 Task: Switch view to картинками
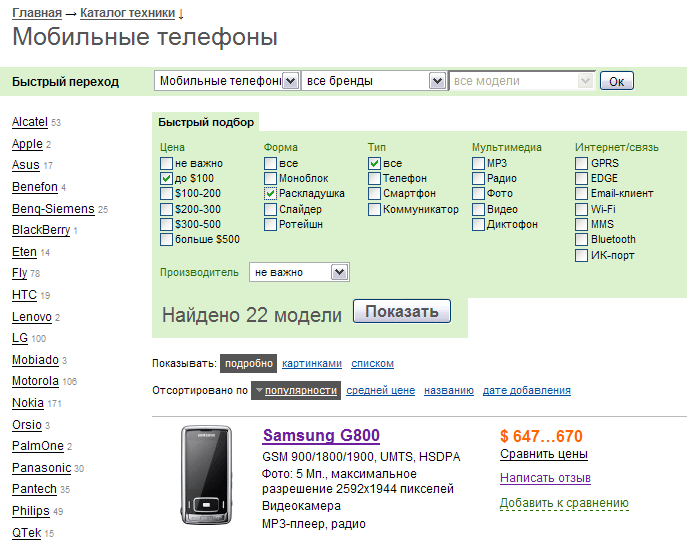pyautogui.click(x=312, y=364)
